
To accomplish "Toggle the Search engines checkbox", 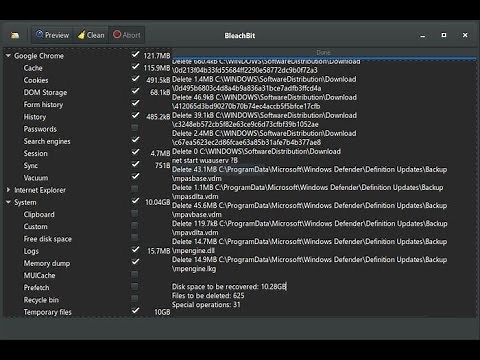I will pyautogui.click(x=135, y=140).
